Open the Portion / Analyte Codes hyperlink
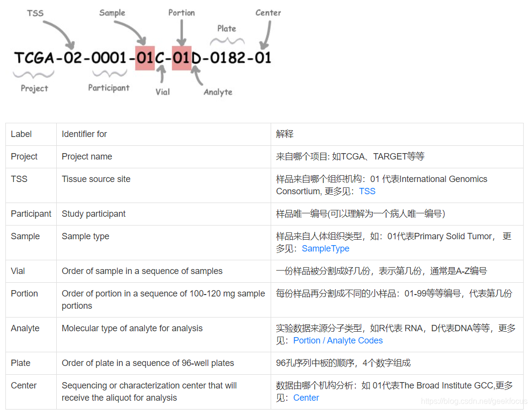 pyautogui.click(x=338, y=340)
